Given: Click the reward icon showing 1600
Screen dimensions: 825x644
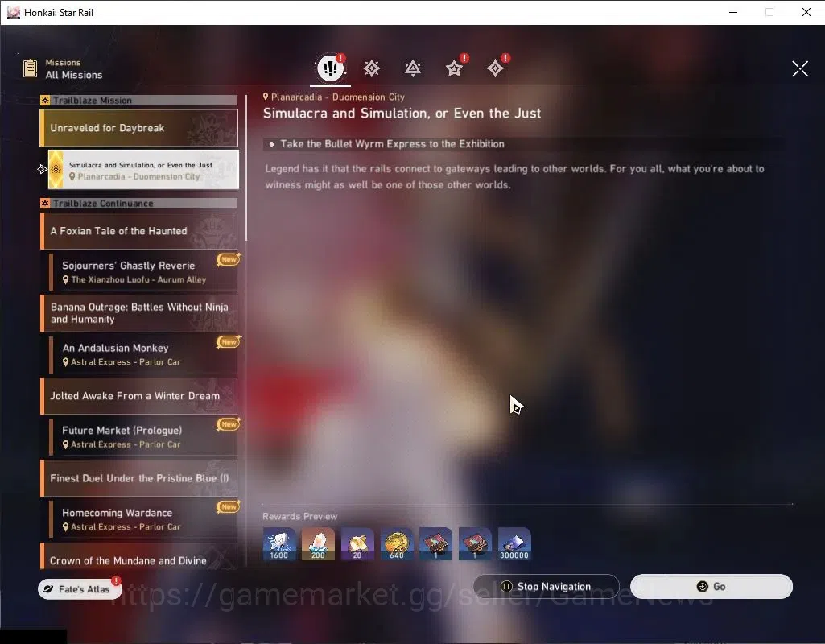Looking at the screenshot, I should [278, 543].
